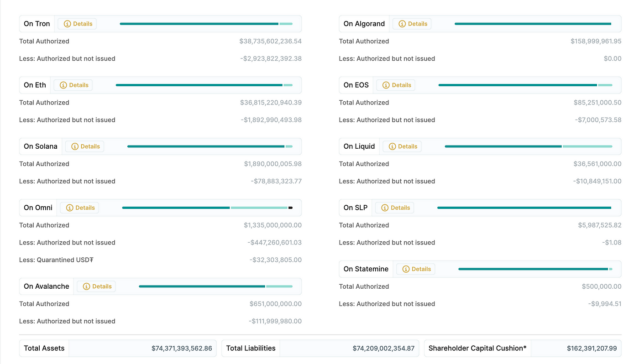Select the On Avalanche section label
639x364 pixels.
click(47, 286)
